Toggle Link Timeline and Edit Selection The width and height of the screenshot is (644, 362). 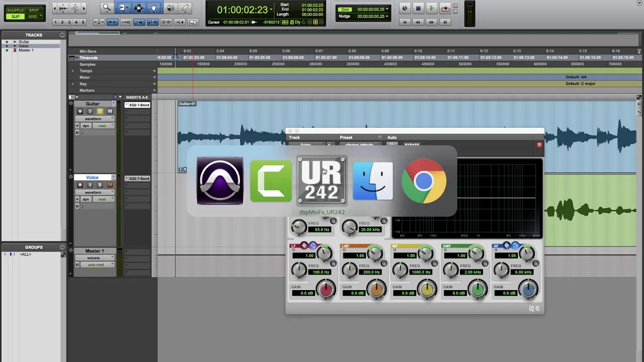152,22
